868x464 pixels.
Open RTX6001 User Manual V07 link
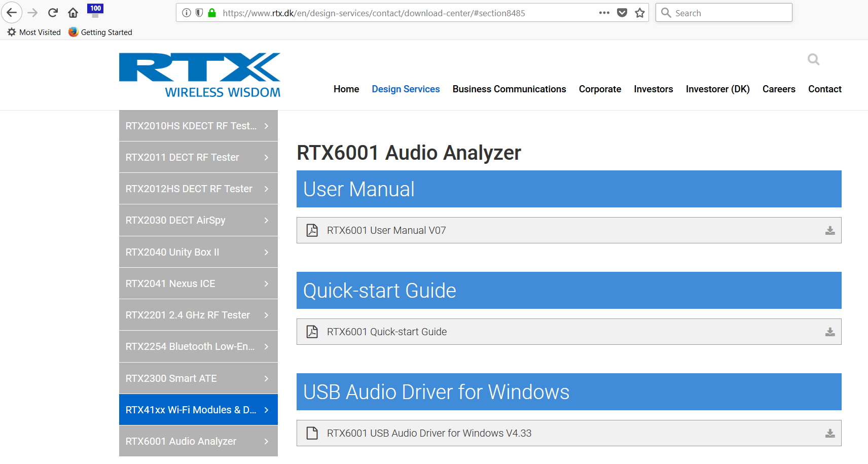tap(386, 230)
